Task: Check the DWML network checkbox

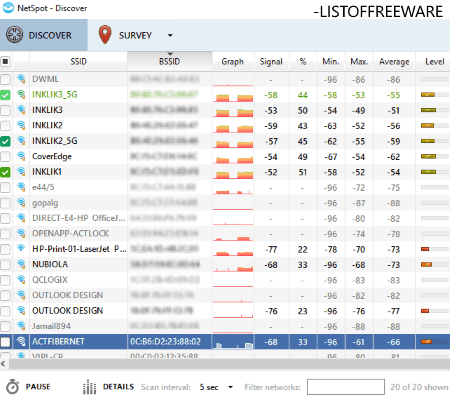Action: 5,79
